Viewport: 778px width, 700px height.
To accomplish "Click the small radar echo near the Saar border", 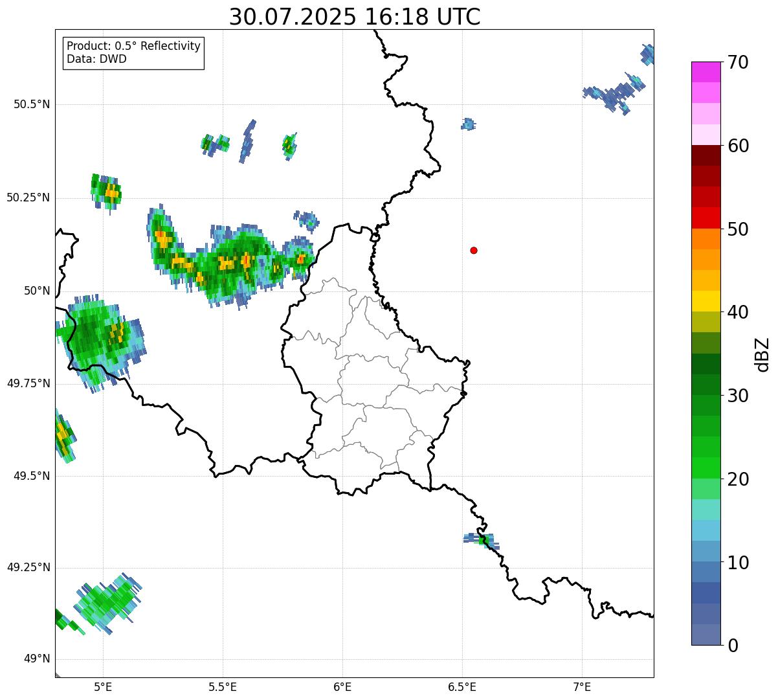I will coord(482,541).
